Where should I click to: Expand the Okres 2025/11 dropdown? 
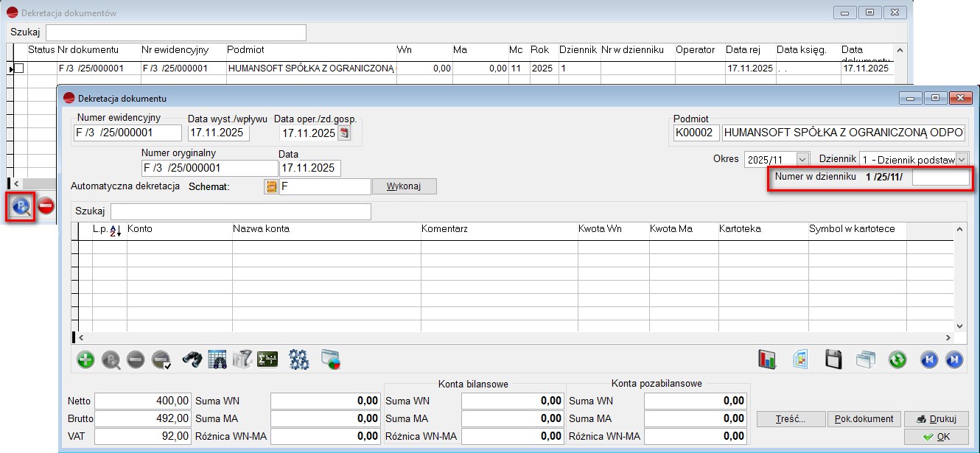(800, 159)
